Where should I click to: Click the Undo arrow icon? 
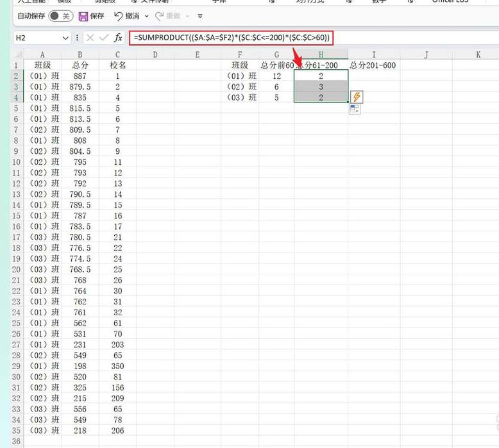point(118,16)
